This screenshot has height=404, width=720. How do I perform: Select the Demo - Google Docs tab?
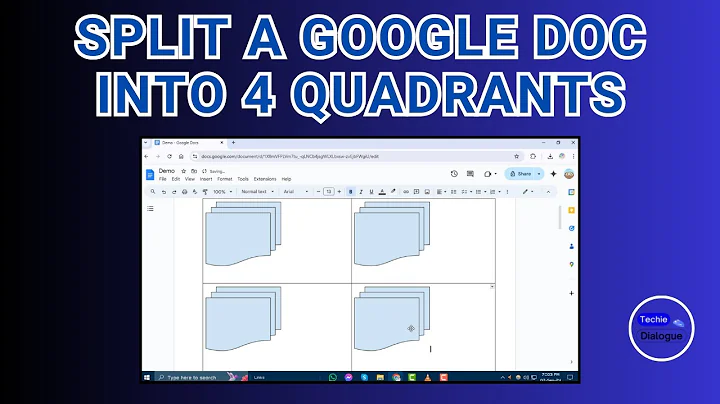coord(189,143)
